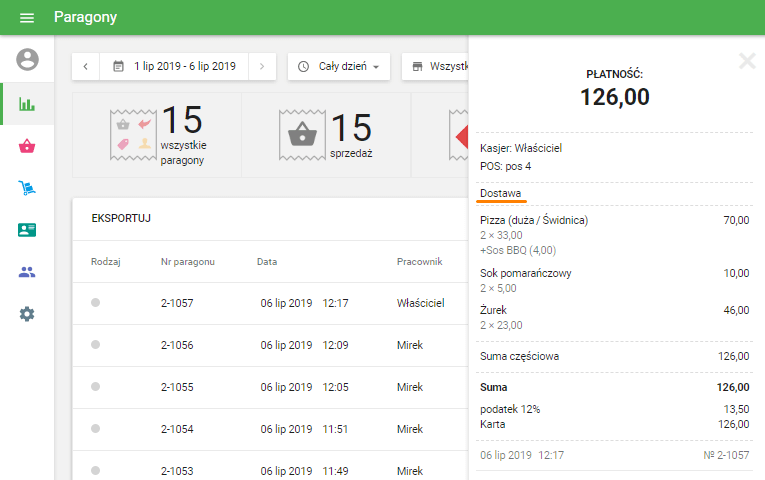Filter by sprzedaż receipts card
The height and width of the screenshot is (480, 765).
(x=326, y=135)
